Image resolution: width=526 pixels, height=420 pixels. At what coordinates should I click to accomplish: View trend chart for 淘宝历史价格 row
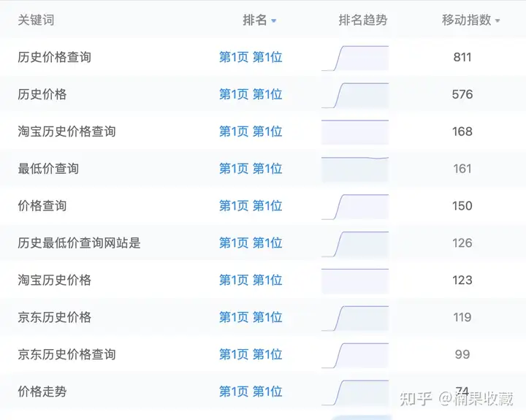[355, 281]
